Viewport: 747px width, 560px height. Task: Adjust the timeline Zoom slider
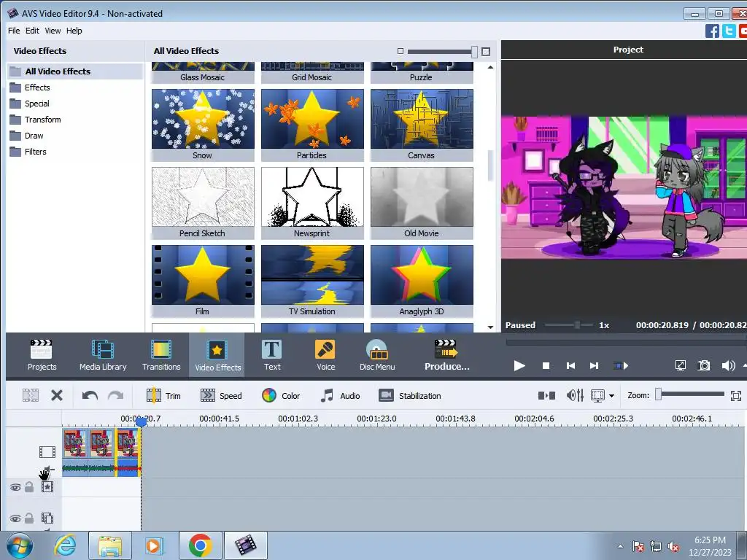click(692, 394)
